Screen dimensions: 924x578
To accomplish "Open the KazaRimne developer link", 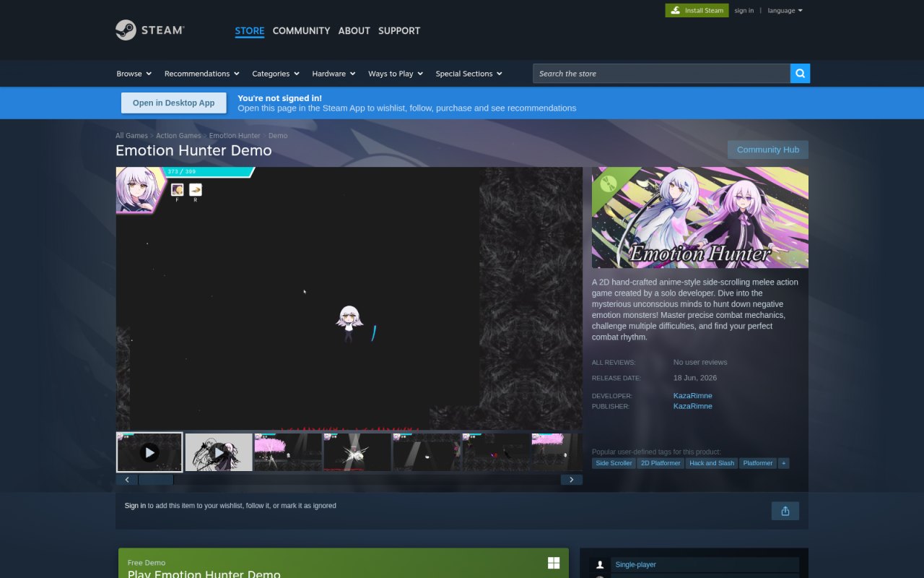I will click(693, 395).
